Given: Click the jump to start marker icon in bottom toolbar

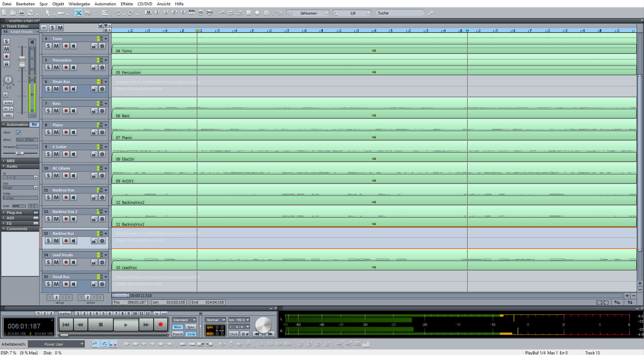Looking at the screenshot, I should click(127, 344).
